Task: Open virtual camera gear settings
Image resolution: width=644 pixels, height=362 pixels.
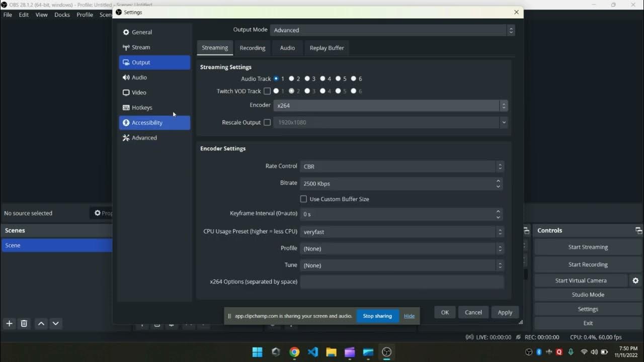Action: [635, 281]
